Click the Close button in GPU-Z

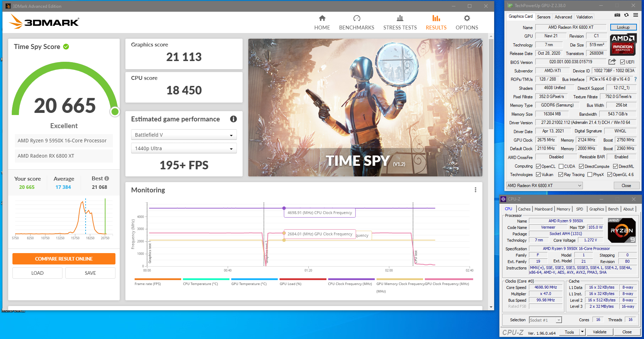click(x=626, y=186)
